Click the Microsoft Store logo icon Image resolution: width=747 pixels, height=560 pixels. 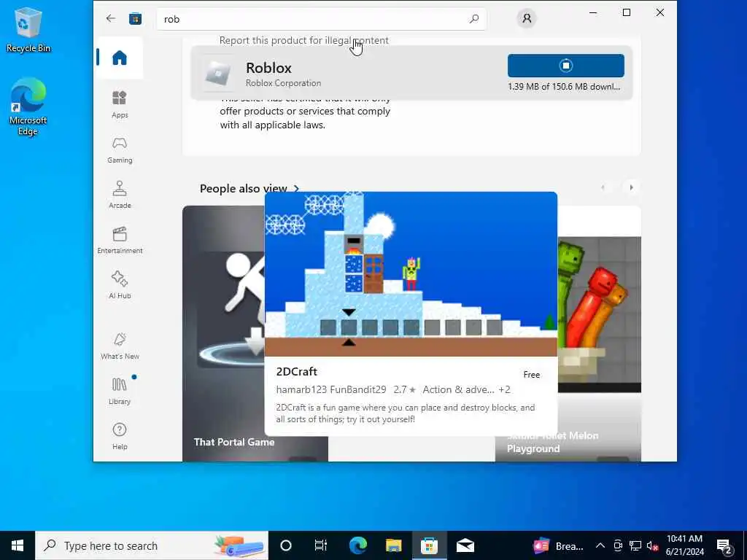135,18
